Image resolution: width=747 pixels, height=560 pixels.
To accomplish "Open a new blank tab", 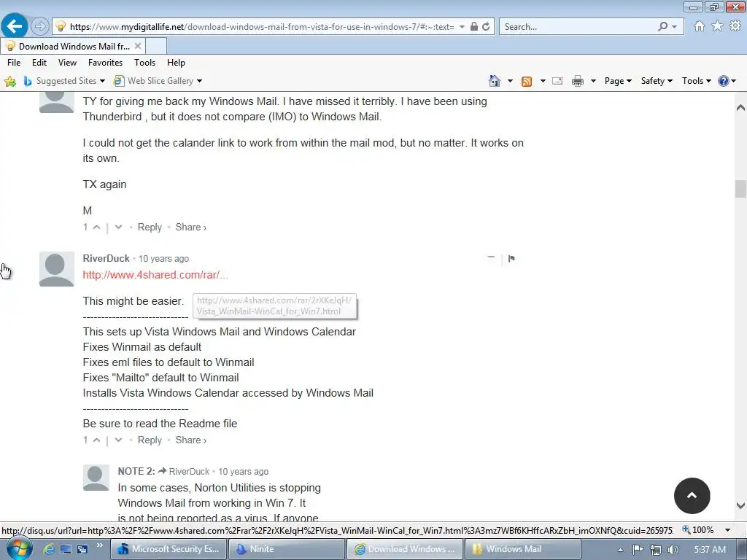I will pyautogui.click(x=156, y=46).
